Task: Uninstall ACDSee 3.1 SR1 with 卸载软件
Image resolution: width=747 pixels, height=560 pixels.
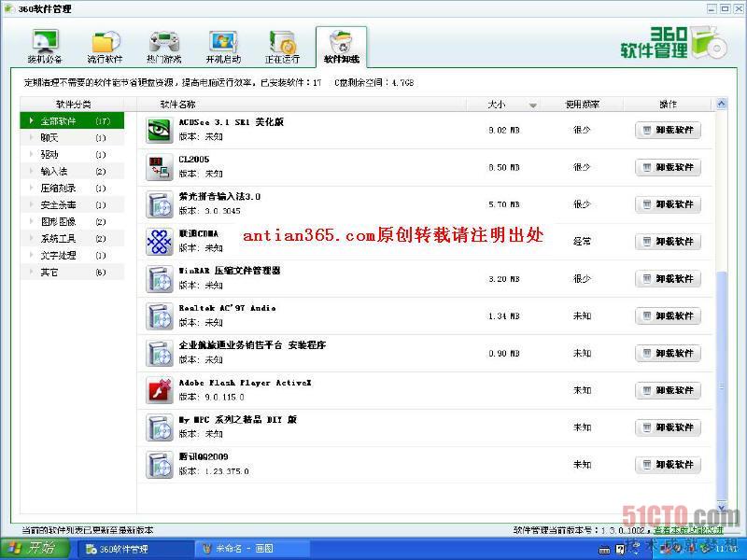Action: tap(668, 130)
